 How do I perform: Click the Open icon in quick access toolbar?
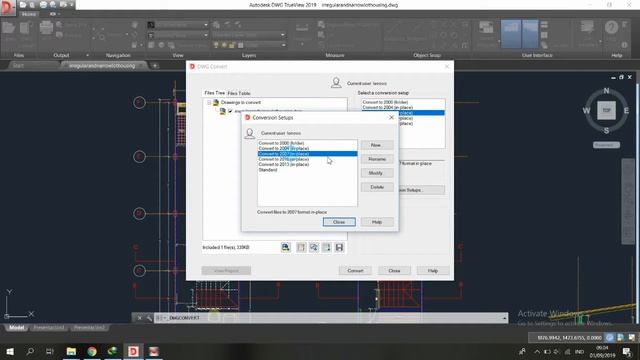(x=23, y=5)
